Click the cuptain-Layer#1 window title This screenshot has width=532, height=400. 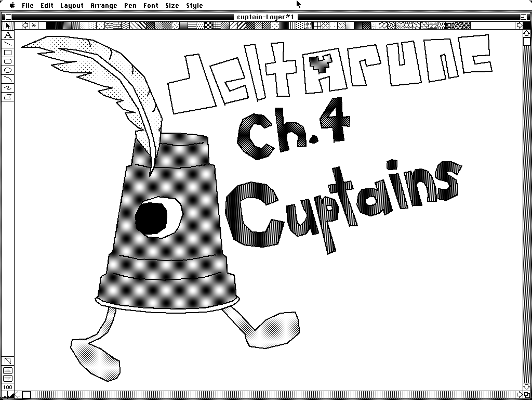tap(265, 17)
